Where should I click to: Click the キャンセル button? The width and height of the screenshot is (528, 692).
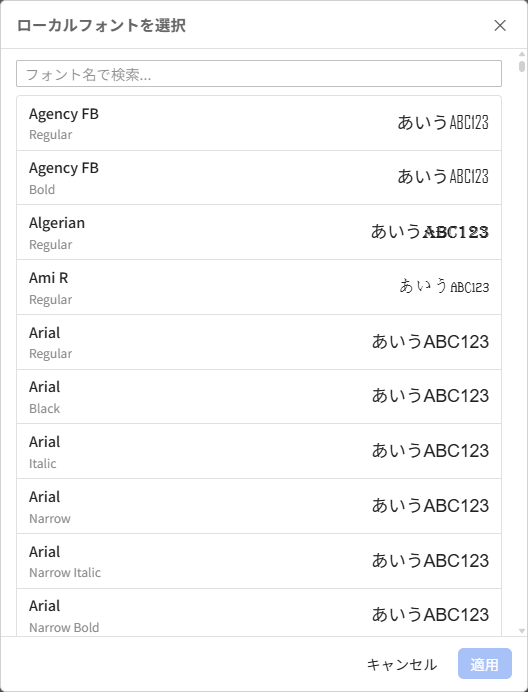click(402, 664)
